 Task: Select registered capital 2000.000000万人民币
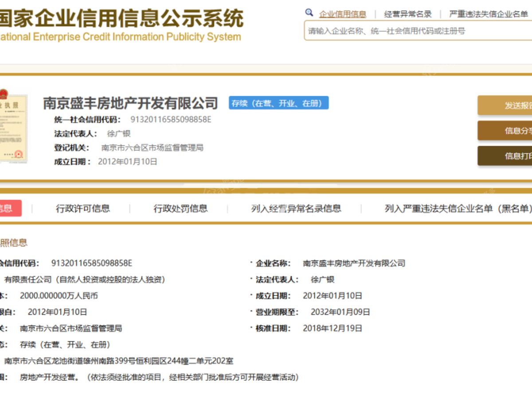59,296
